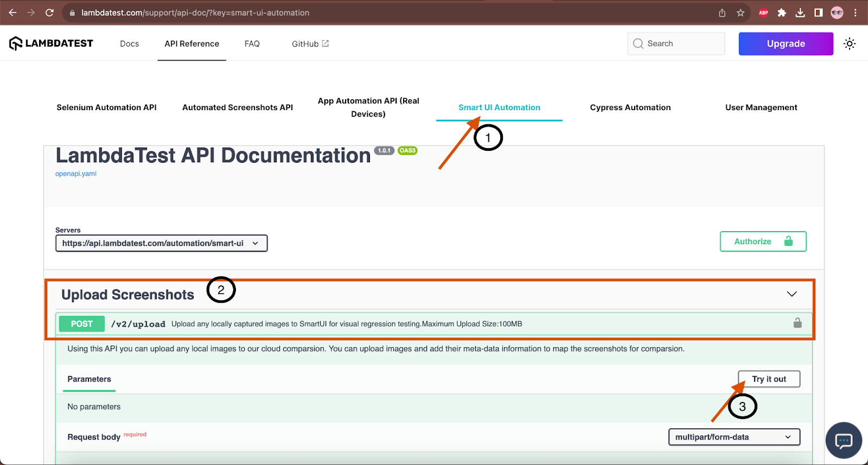Click the LambdaTest logo

pyautogui.click(x=51, y=43)
